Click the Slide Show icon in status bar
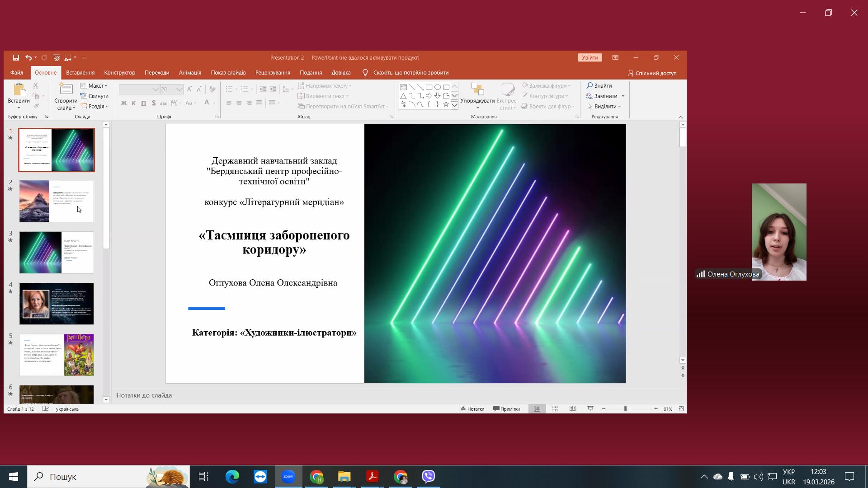The image size is (868, 488). coord(590,409)
